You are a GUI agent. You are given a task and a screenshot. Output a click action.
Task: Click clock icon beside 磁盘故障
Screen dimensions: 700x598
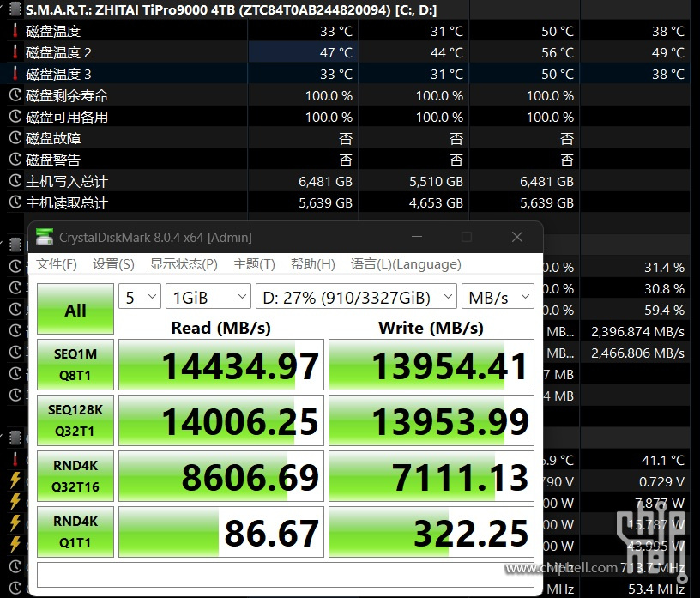(15, 138)
